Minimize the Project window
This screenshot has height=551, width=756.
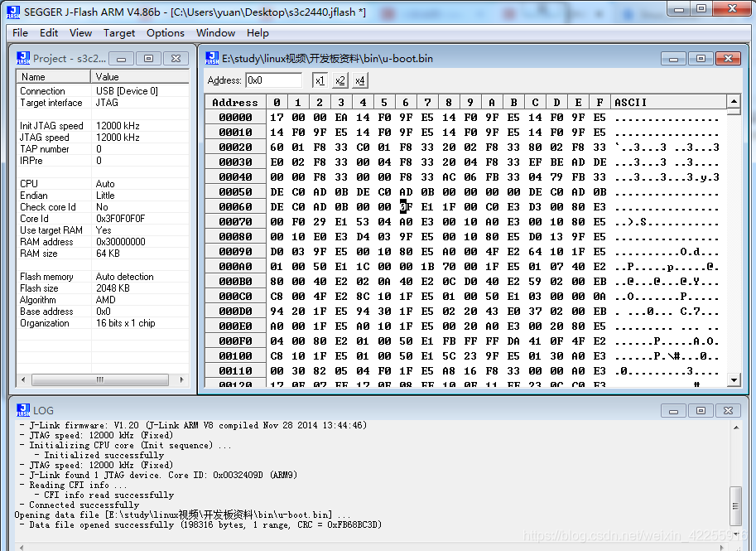tap(122, 59)
